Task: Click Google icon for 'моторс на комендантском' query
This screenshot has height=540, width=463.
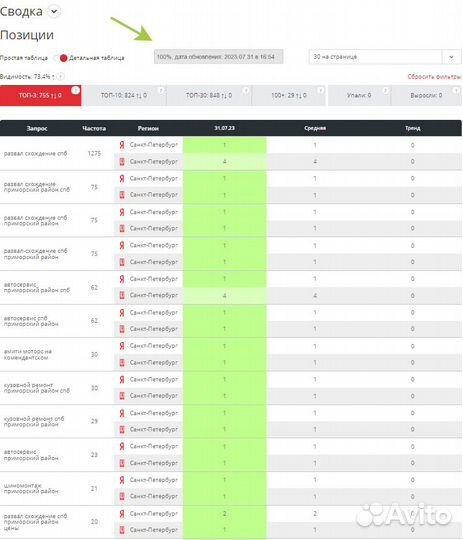Action: (122, 362)
